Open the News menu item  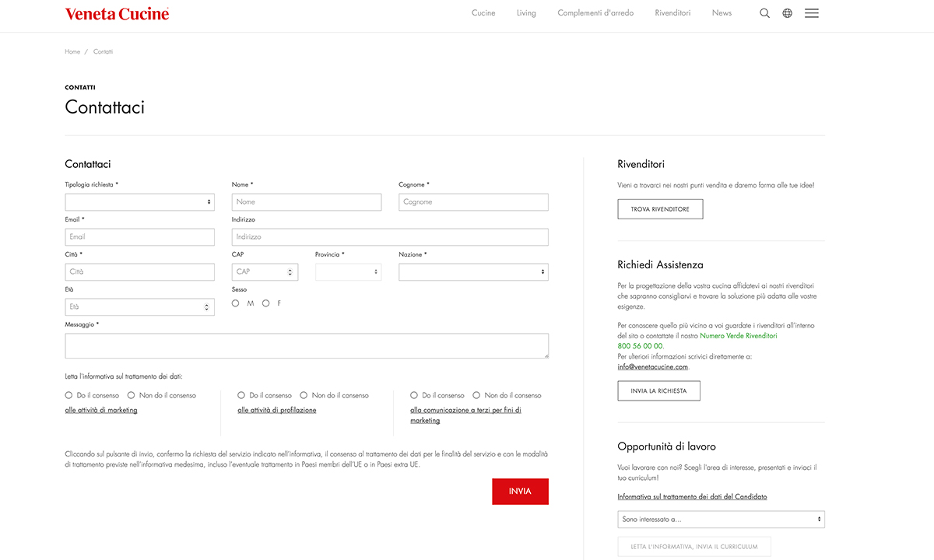tap(722, 13)
